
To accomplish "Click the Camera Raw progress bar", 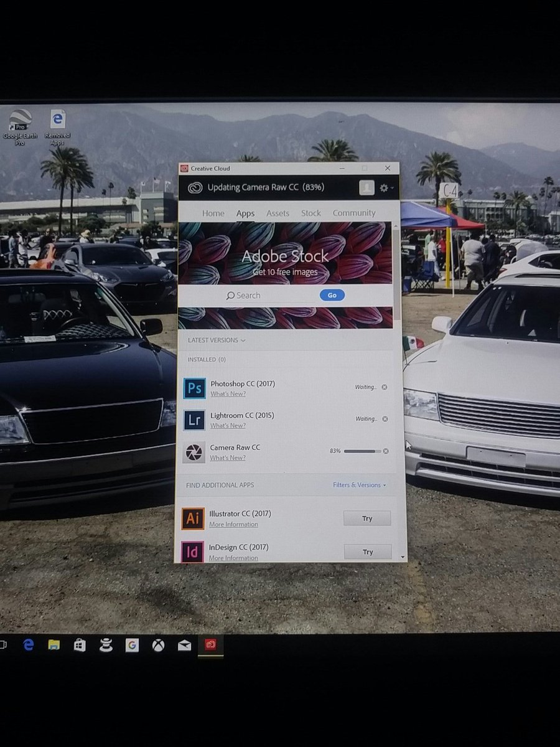I will [362, 451].
